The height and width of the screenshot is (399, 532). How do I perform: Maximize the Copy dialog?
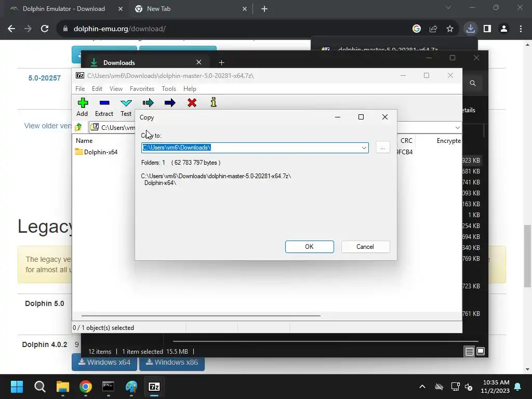[x=361, y=117]
